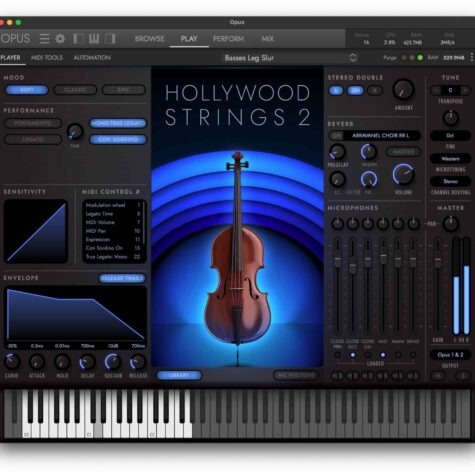Switch to the Mix page
The image size is (475, 475).
[x=267, y=39]
